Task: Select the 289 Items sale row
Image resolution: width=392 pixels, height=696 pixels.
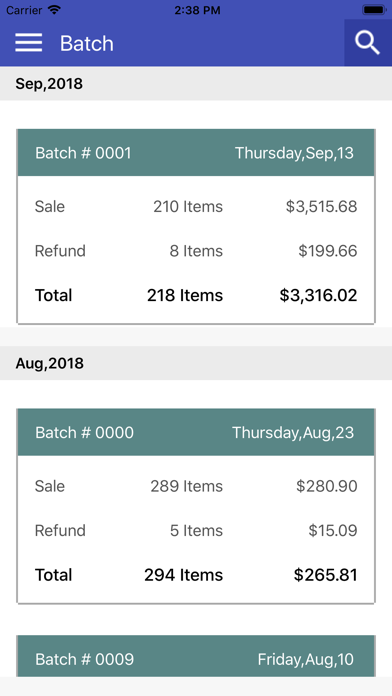Action: point(196,486)
